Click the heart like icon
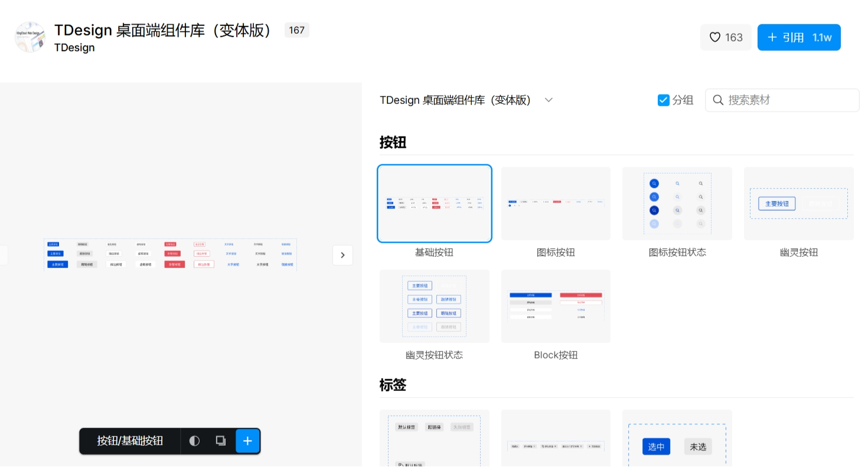868x467 pixels. point(714,37)
